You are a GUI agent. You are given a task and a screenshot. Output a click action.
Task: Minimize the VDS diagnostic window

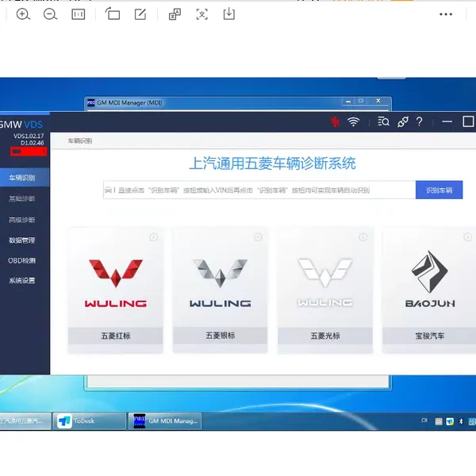[447, 121]
